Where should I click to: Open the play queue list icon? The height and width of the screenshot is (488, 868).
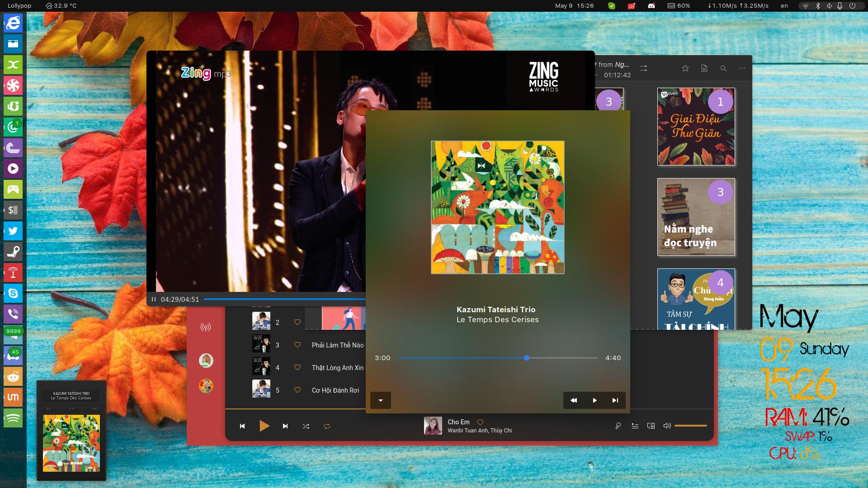[x=635, y=426]
